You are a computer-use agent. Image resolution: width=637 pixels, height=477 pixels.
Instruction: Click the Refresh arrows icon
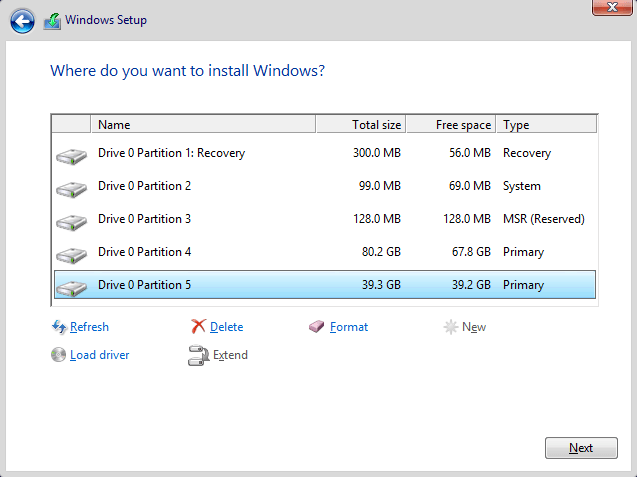pos(59,327)
